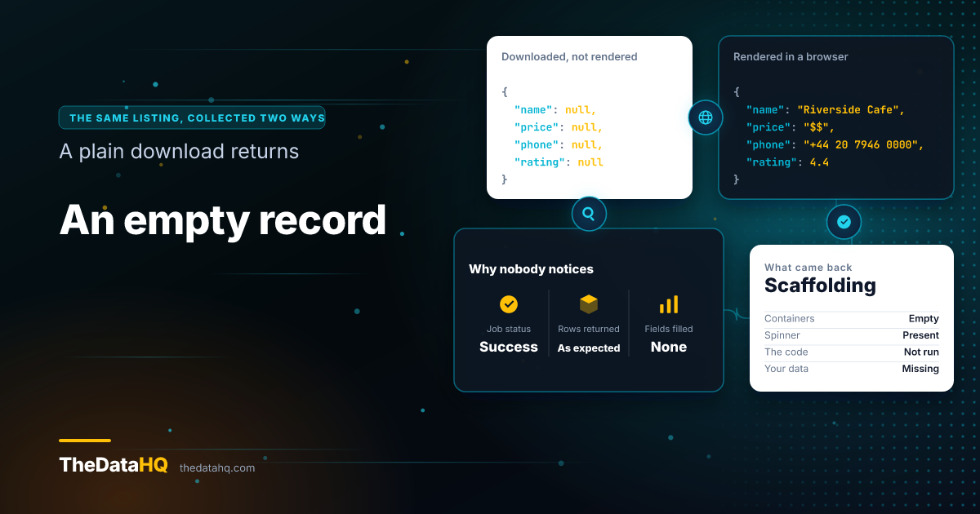Click the 'Your data' row label

[786, 369]
